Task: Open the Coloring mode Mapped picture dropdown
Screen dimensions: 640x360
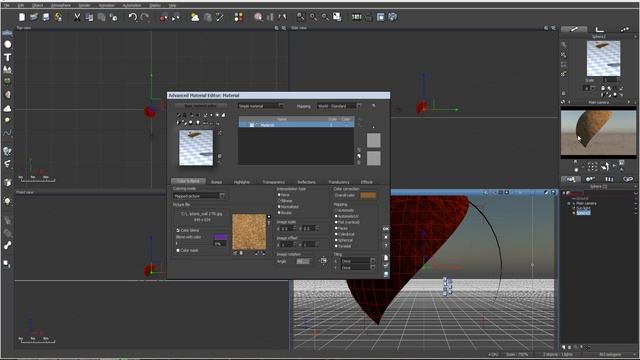Action: point(199,196)
